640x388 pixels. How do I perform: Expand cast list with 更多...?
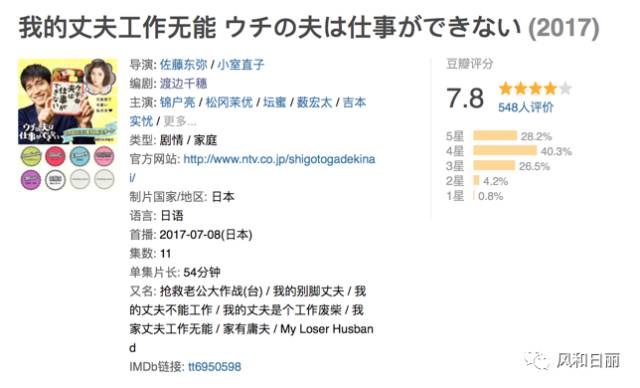click(180, 121)
